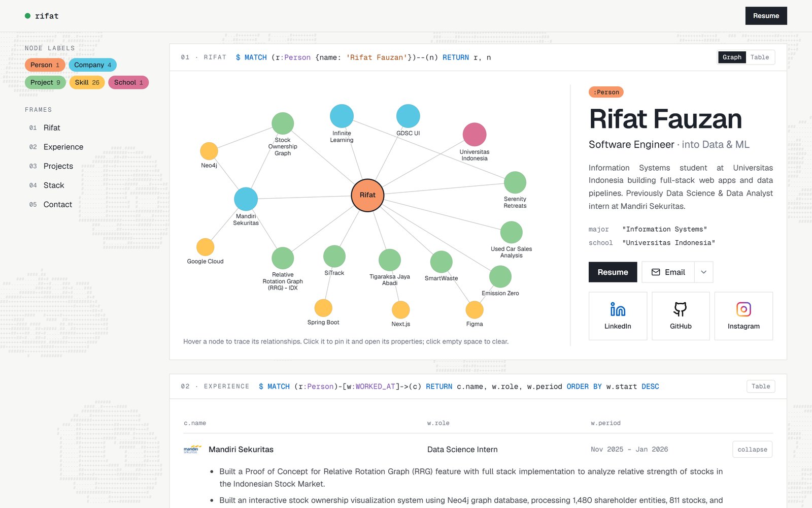
Task: Toggle the School node label filter
Action: (128, 82)
